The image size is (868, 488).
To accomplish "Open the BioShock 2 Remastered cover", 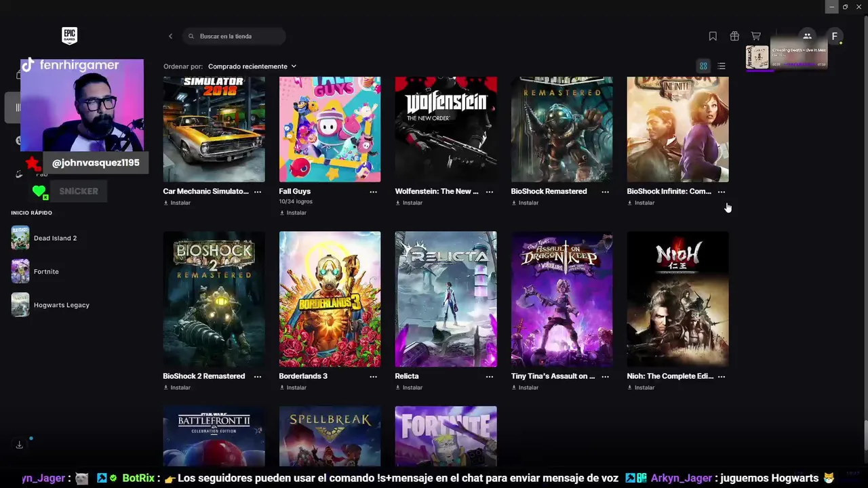I will coord(214,299).
